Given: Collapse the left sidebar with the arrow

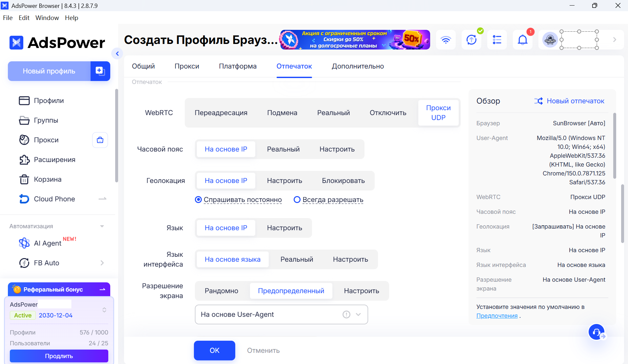Looking at the screenshot, I should [x=117, y=53].
